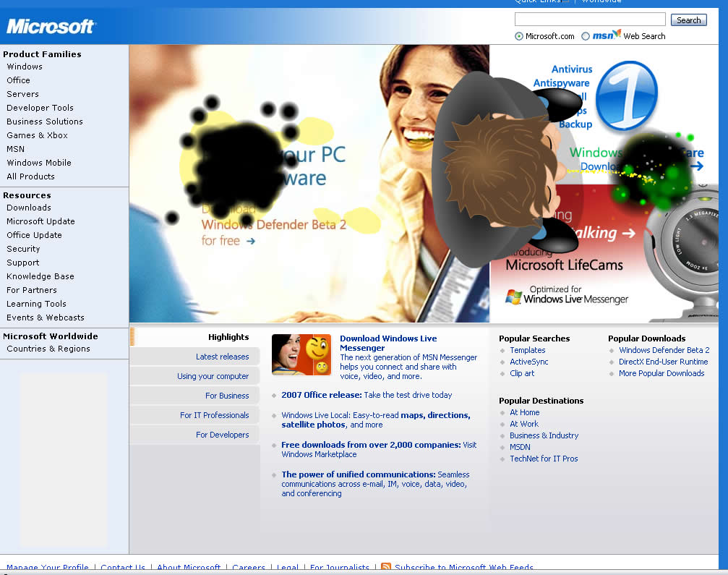Go to Games & Xbox
The width and height of the screenshot is (728, 575).
coord(37,135)
